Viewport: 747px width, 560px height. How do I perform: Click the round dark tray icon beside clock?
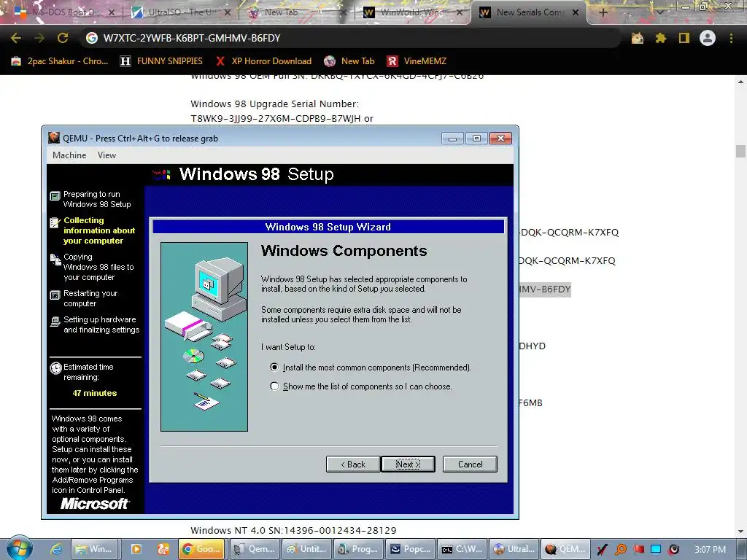673,550
